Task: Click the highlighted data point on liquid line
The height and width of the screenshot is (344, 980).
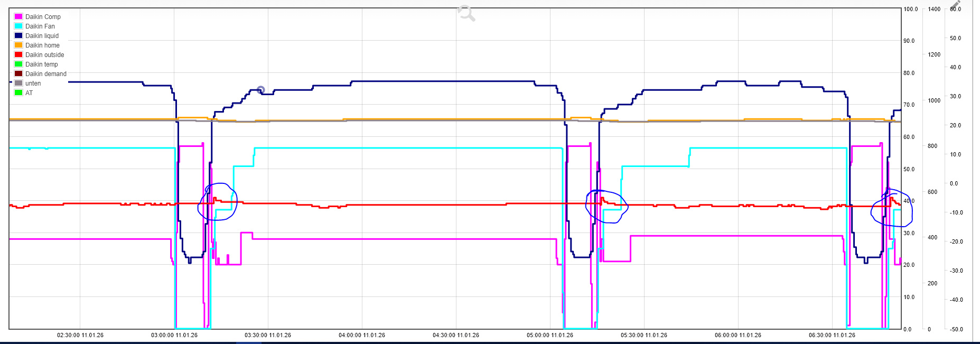Action: [260, 90]
